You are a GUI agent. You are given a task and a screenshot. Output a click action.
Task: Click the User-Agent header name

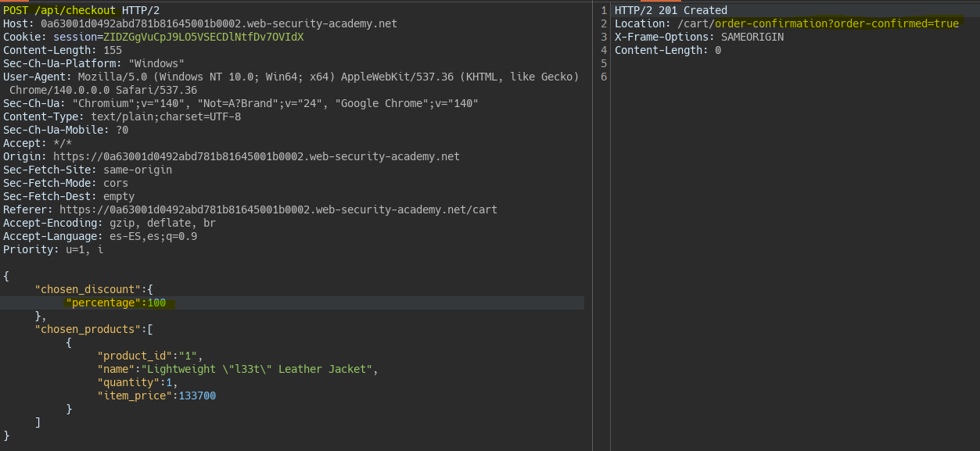click(x=36, y=77)
